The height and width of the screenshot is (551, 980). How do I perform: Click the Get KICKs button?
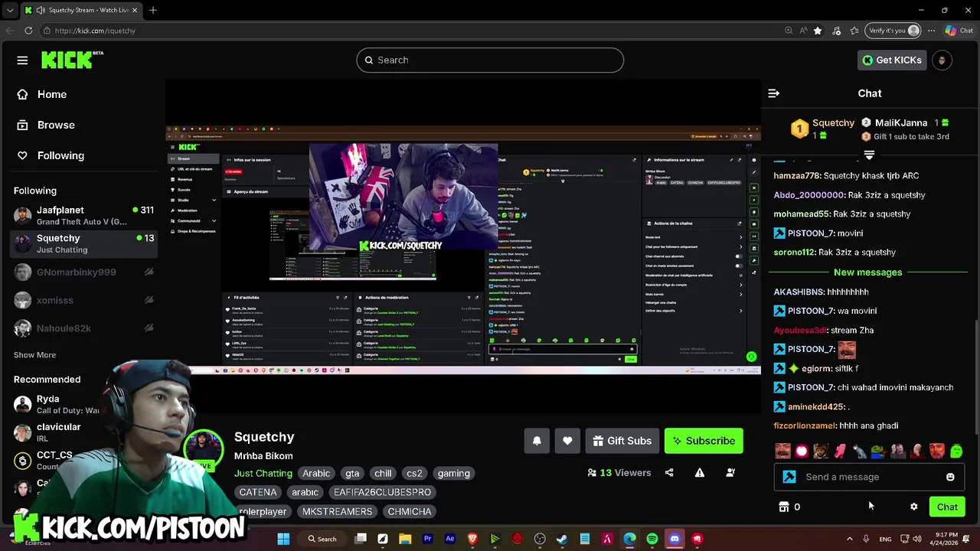892,60
